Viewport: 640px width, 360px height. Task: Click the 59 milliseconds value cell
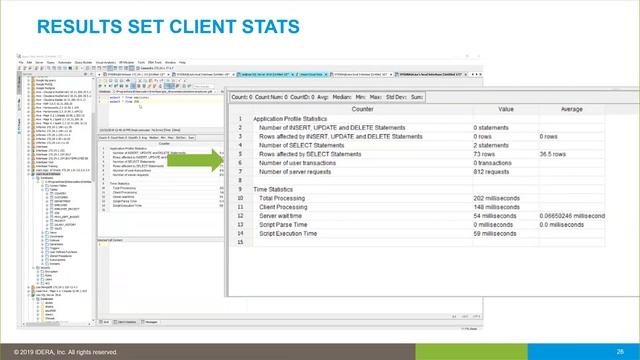click(x=506, y=233)
